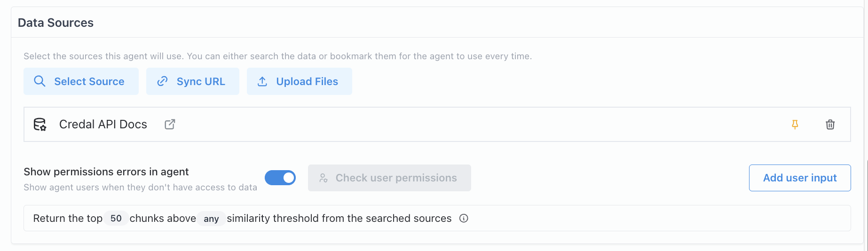Click the chain link icon on Sync URL
Viewport: 868px width, 251px height.
pyautogui.click(x=163, y=81)
